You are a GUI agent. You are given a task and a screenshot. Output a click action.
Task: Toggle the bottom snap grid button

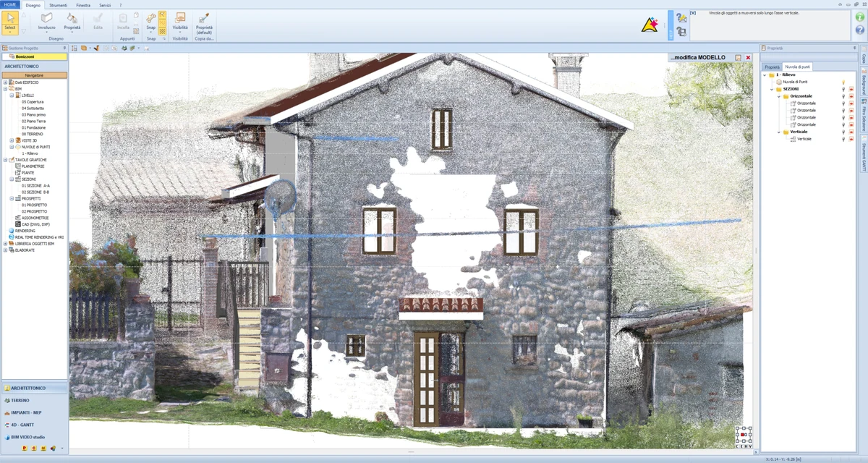(x=162, y=31)
